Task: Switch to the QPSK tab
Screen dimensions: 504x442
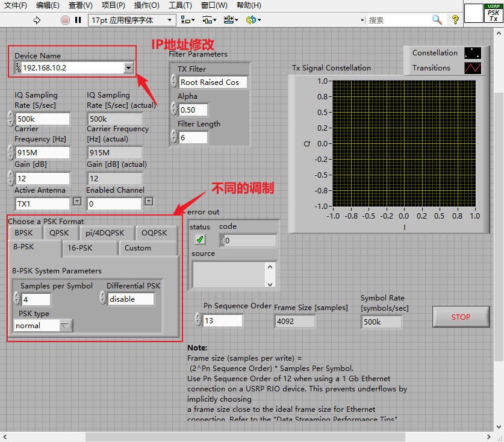Action: pos(59,232)
